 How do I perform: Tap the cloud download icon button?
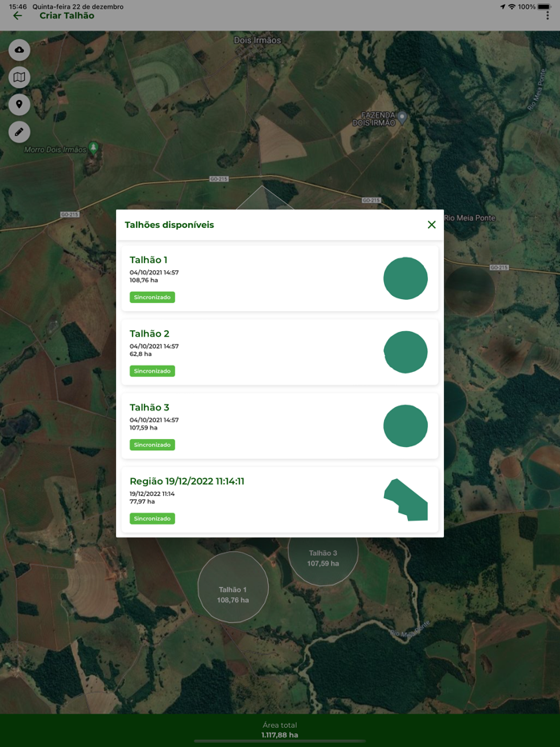(19, 50)
